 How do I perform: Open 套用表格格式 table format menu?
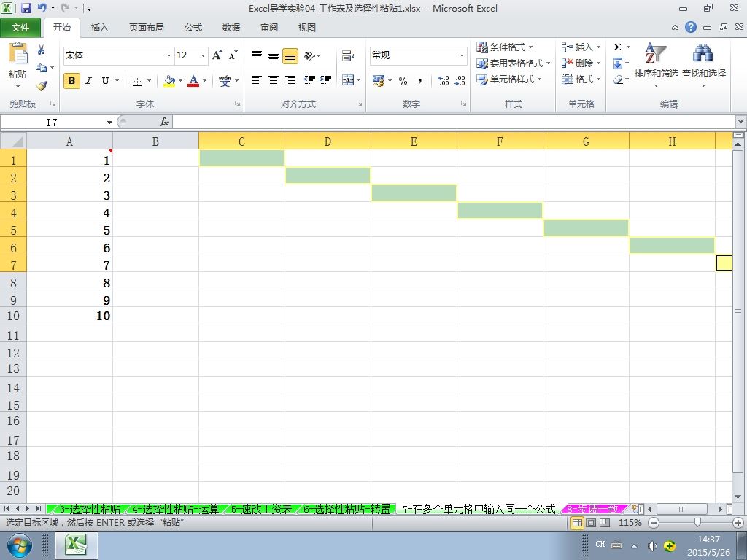pos(513,63)
